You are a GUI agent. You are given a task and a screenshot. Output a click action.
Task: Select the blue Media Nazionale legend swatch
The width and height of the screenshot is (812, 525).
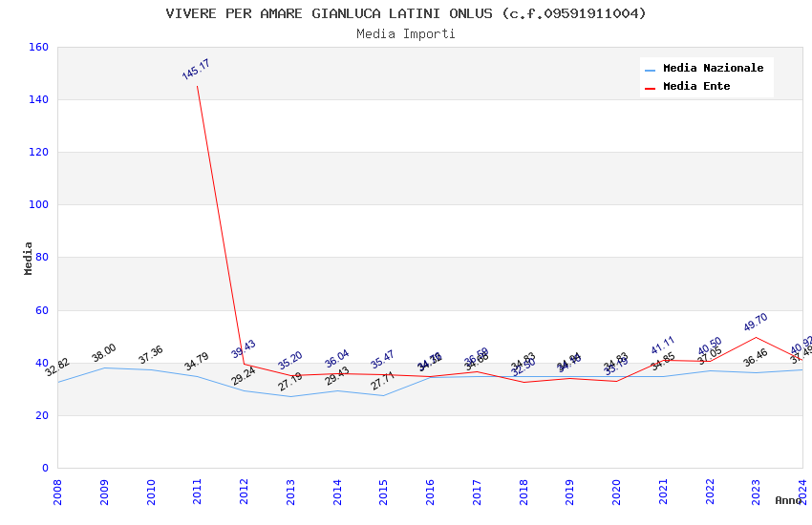pyautogui.click(x=650, y=70)
